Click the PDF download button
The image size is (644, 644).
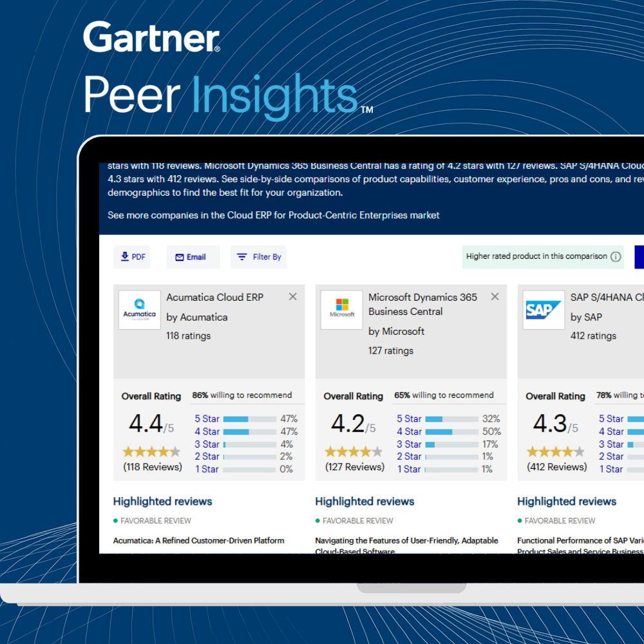click(x=133, y=257)
